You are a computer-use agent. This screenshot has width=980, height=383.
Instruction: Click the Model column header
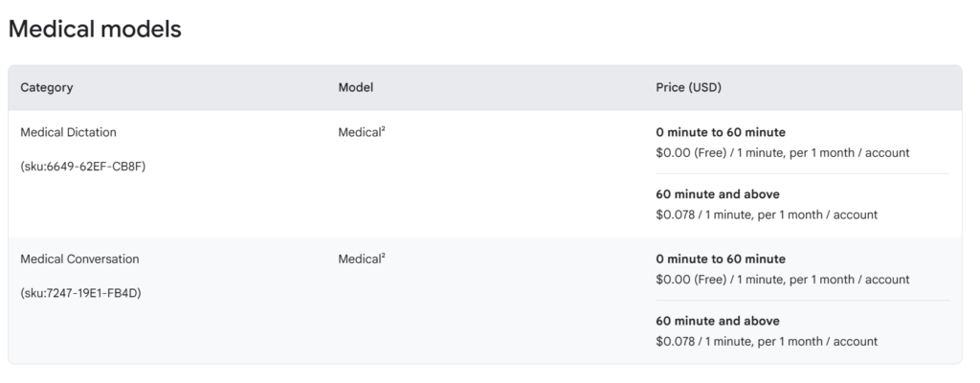click(x=355, y=88)
